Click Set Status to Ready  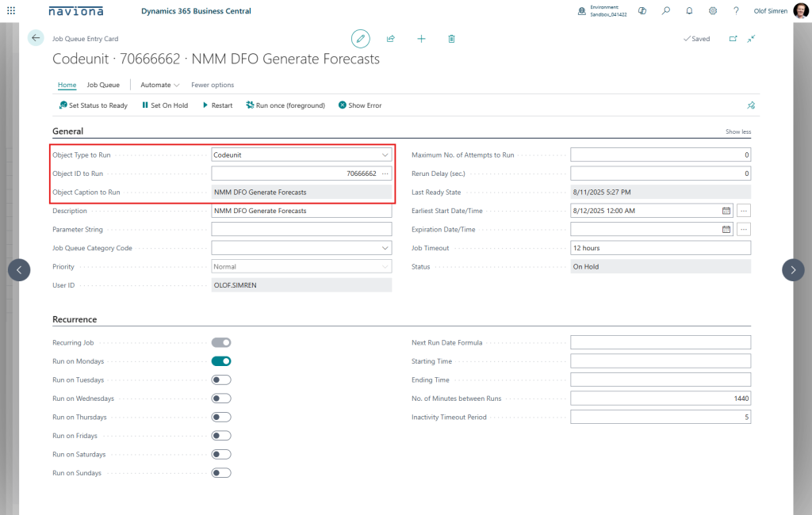click(x=93, y=105)
